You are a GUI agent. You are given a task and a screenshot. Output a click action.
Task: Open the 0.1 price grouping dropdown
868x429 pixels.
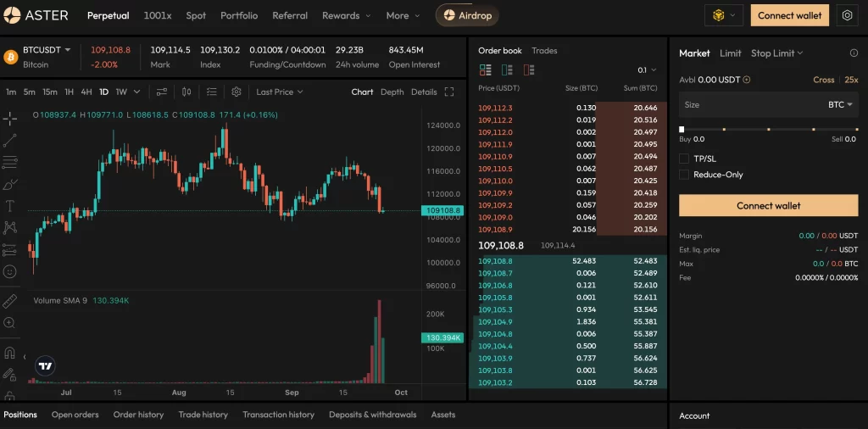pos(647,70)
